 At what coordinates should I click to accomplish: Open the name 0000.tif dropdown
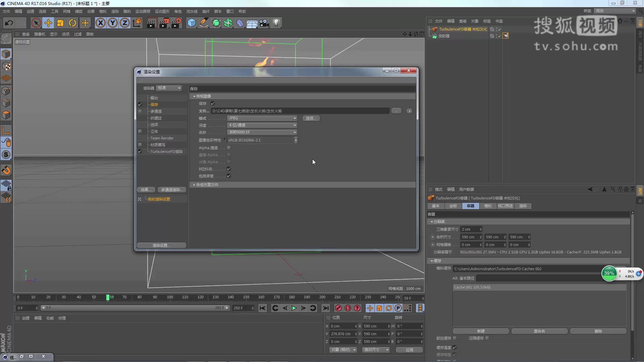(262, 132)
